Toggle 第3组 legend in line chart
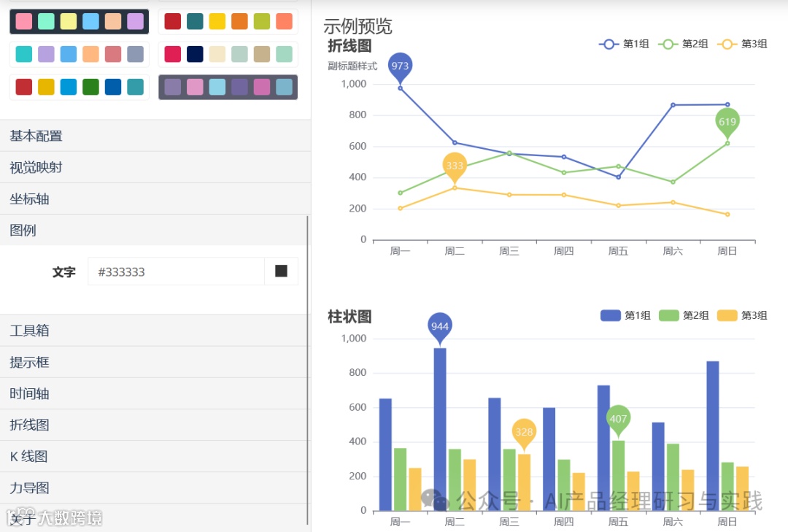788x532 pixels. tap(742, 45)
